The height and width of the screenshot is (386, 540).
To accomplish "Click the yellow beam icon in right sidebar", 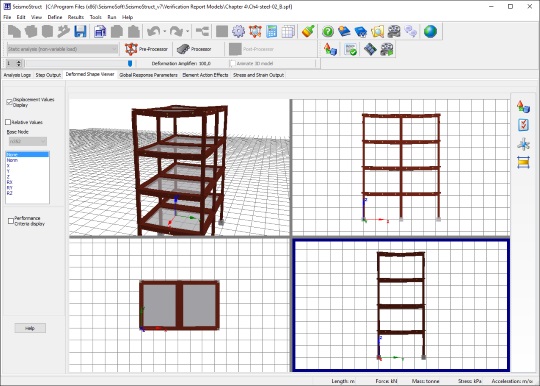I will click(x=523, y=162).
